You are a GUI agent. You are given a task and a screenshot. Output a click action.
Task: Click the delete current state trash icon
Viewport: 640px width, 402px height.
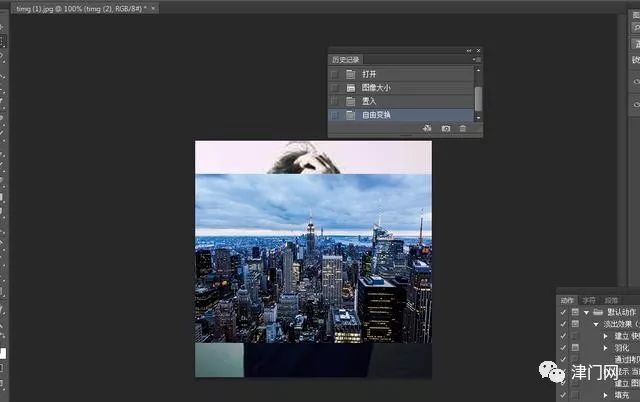(x=463, y=129)
